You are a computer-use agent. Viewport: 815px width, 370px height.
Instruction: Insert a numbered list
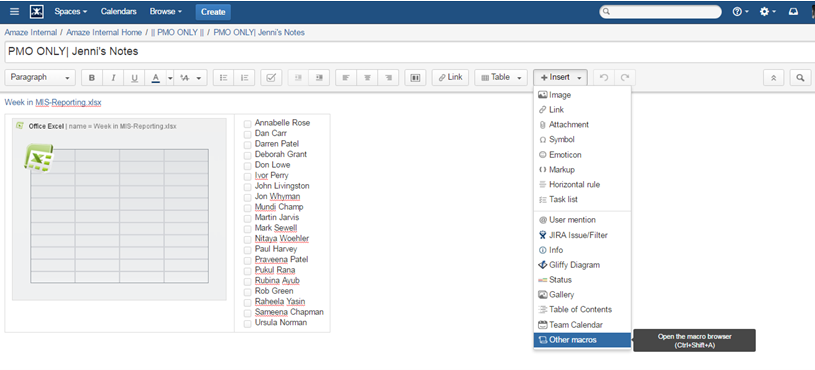(244, 78)
